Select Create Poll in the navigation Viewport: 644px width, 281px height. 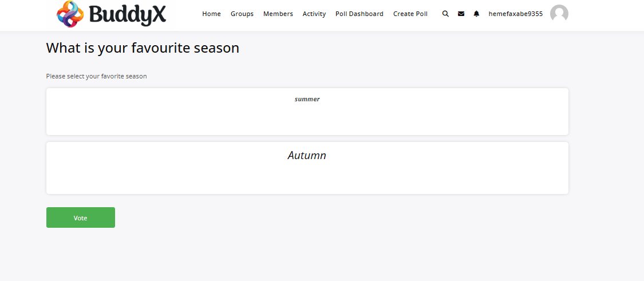[410, 14]
